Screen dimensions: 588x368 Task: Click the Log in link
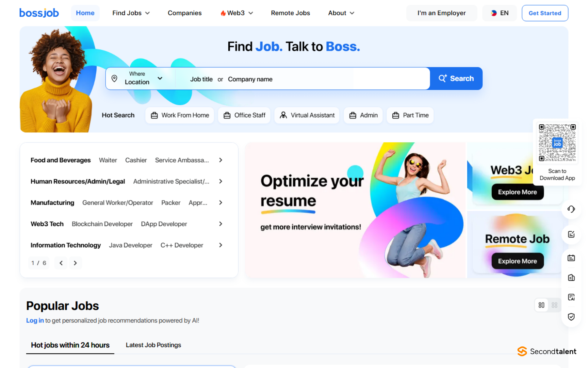[x=35, y=321]
